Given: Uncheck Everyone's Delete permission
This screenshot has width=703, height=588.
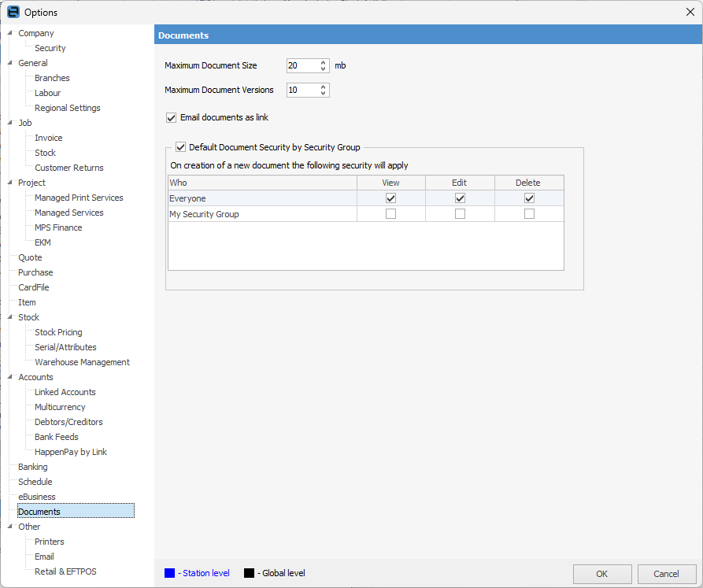Looking at the screenshot, I should [x=529, y=198].
